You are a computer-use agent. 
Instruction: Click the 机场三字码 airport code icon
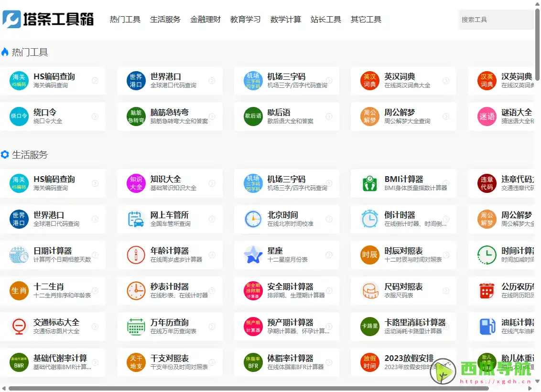[x=252, y=81]
